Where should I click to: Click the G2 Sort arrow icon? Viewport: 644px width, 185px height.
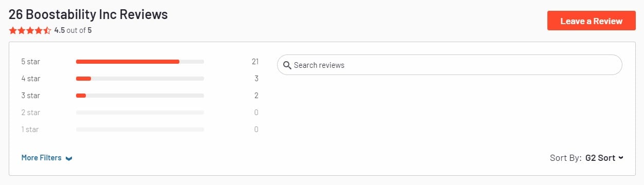coord(621,158)
